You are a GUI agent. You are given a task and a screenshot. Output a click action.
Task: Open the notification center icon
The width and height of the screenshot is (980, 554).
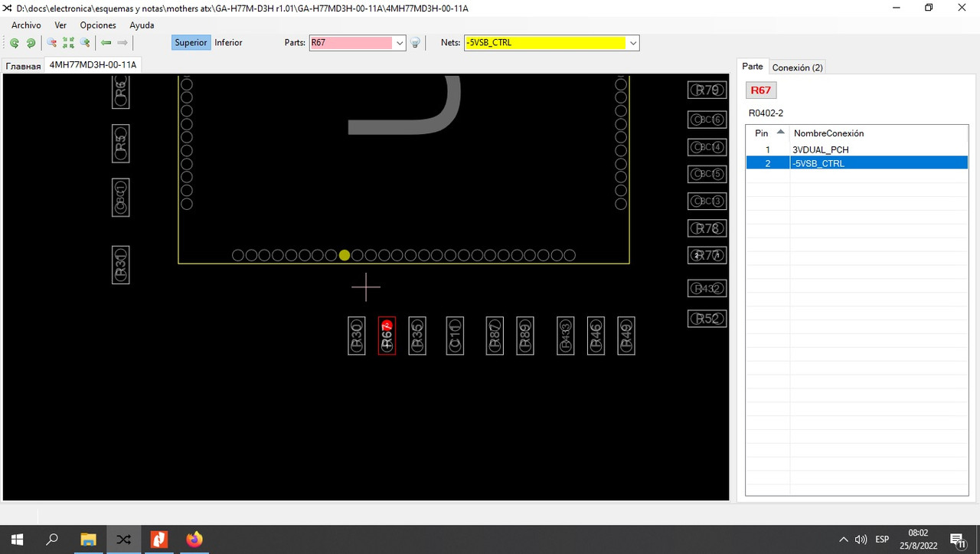coord(957,539)
